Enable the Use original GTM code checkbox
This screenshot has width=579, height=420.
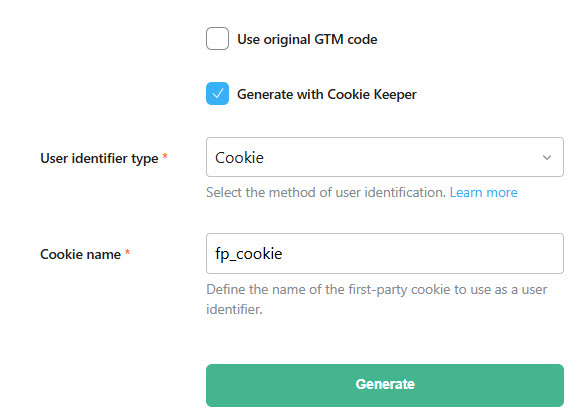217,38
